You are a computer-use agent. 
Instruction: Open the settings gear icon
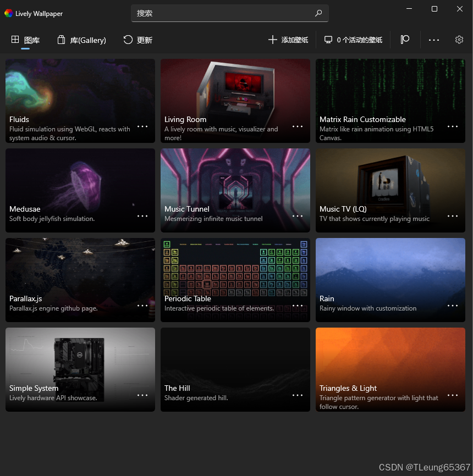pyautogui.click(x=459, y=40)
